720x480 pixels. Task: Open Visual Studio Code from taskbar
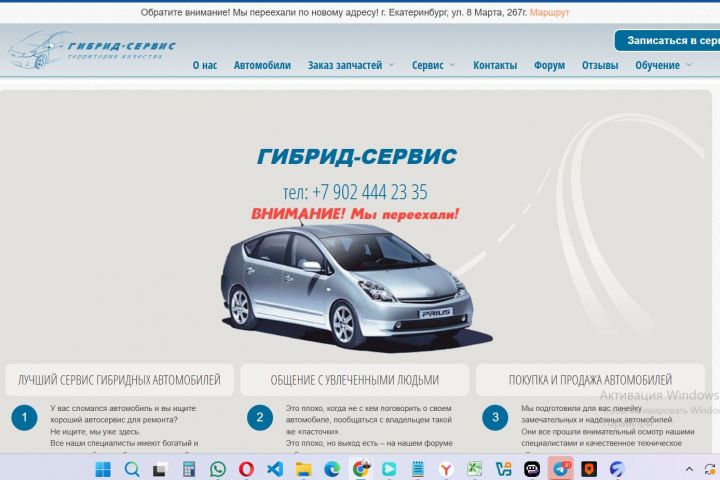tap(275, 469)
